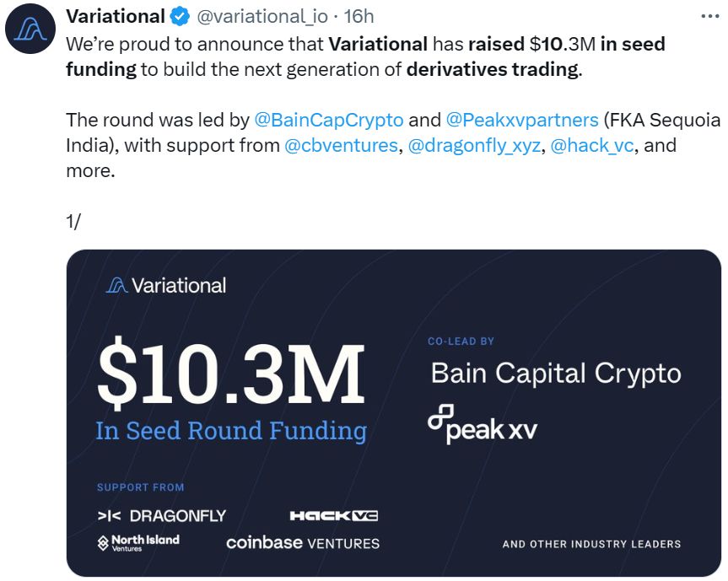728x581 pixels.
Task: Click the blue verified badge
Action: 181,16
